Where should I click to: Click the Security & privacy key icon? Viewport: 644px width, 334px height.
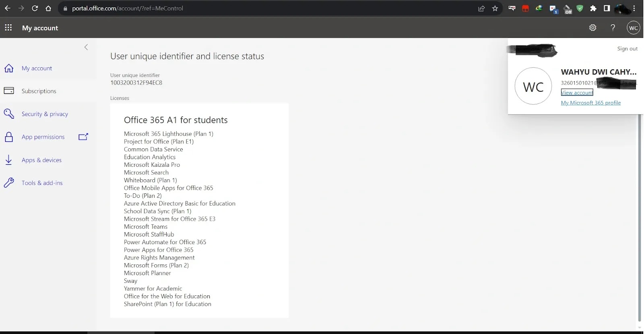click(9, 114)
